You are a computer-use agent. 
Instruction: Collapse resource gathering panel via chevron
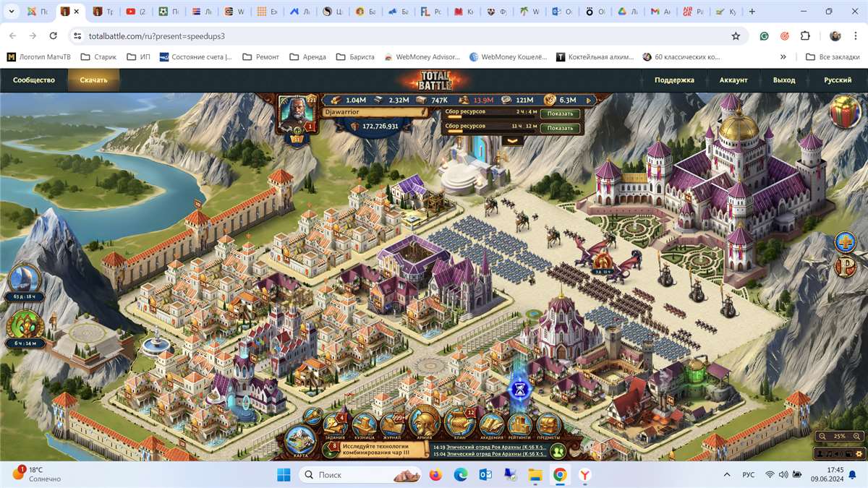512,140
